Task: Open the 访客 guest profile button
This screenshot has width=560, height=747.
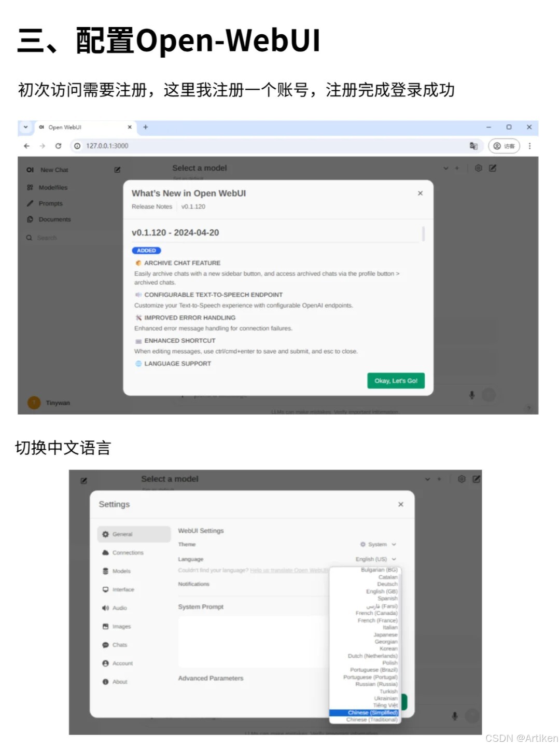Action: tap(504, 146)
